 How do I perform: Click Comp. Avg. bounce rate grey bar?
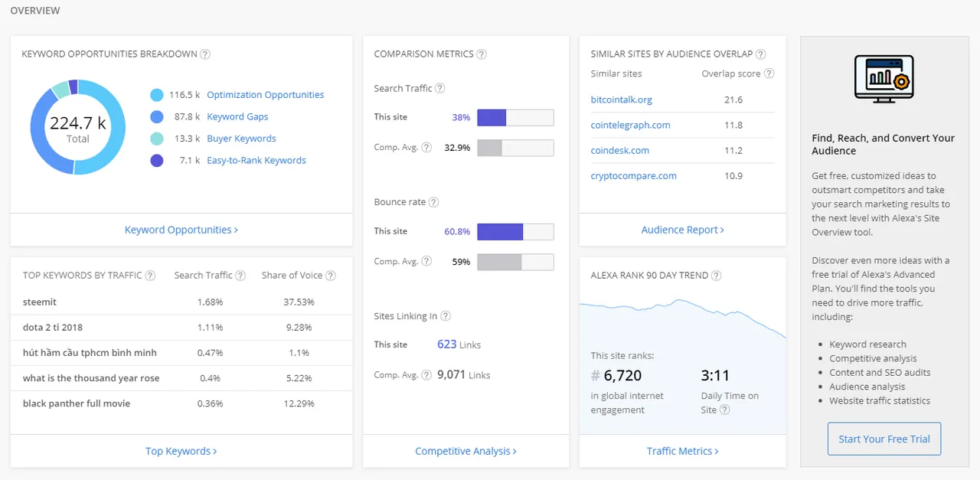(x=515, y=262)
